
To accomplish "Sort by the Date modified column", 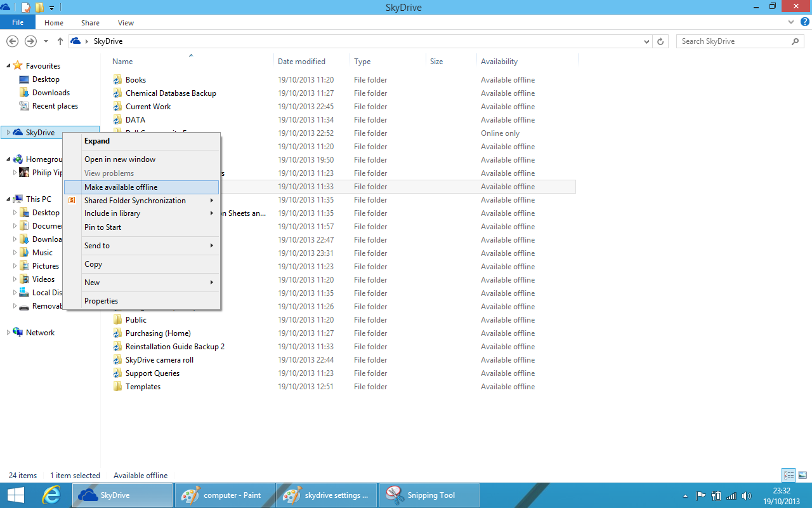I will pos(311,62).
